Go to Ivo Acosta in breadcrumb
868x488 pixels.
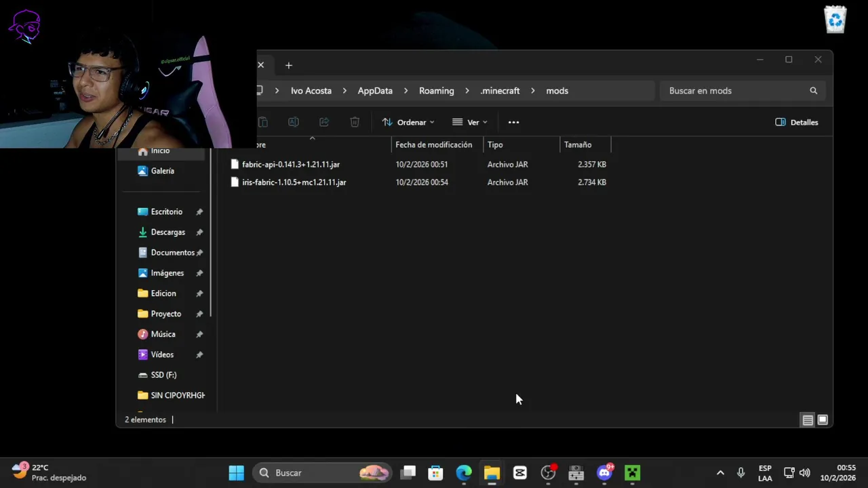(x=311, y=91)
